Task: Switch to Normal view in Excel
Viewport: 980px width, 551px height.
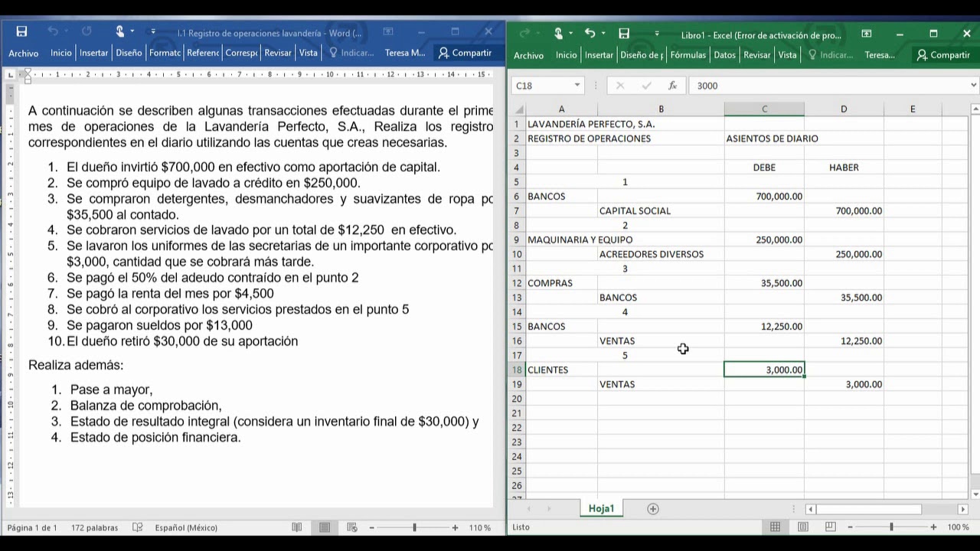Action: 776,527
